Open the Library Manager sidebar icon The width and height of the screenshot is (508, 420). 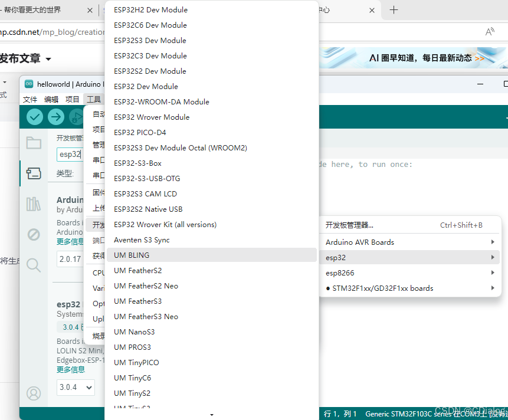point(34,204)
